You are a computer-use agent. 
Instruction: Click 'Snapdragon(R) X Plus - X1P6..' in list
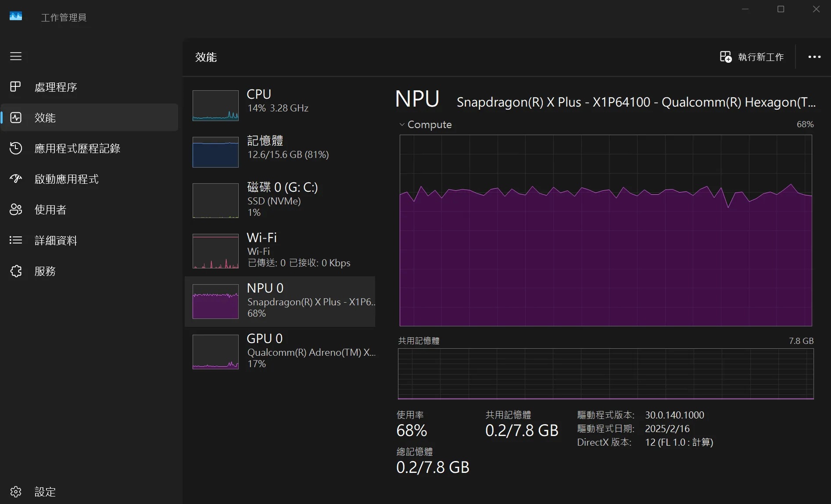[311, 302]
